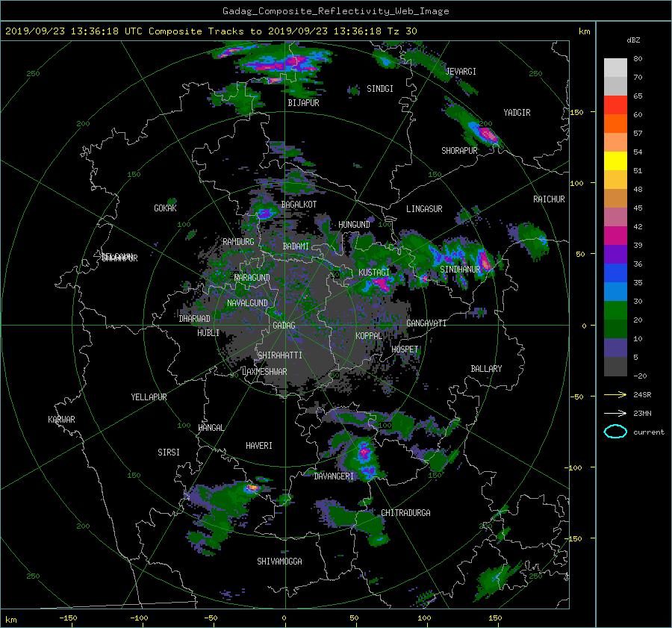Click the SHIVAMOGGA city label
The height and width of the screenshot is (628, 672).
point(279,562)
